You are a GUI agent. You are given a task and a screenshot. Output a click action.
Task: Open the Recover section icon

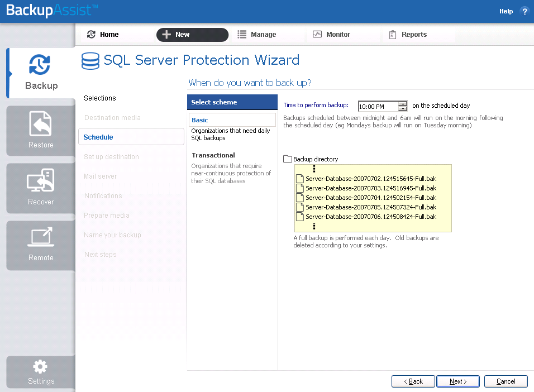pos(41,180)
